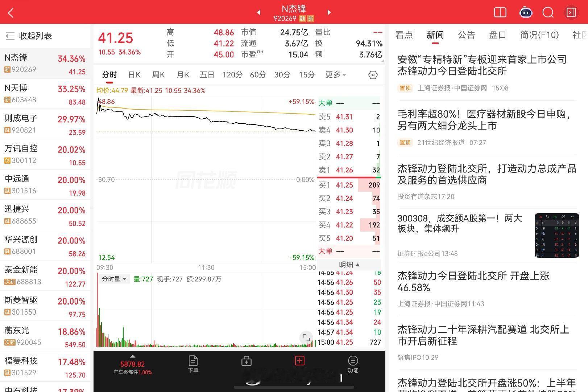Open the 更多 periods dropdown
588x392 pixels.
336,75
